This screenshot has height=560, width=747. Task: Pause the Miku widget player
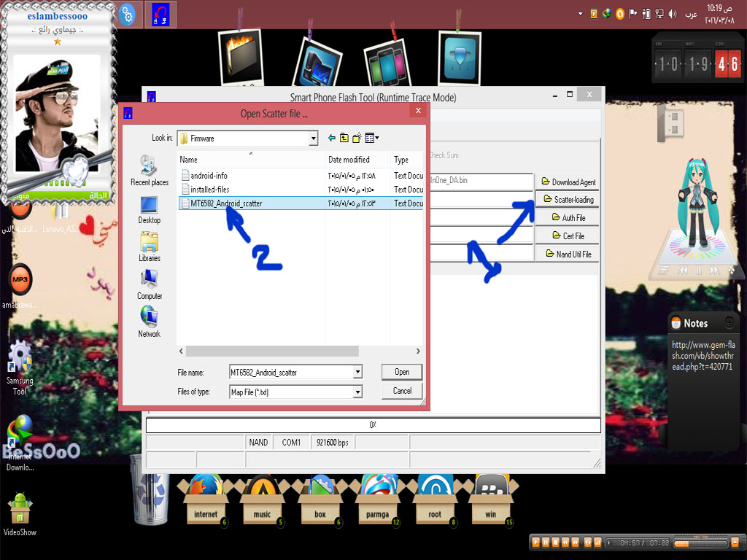point(698,271)
